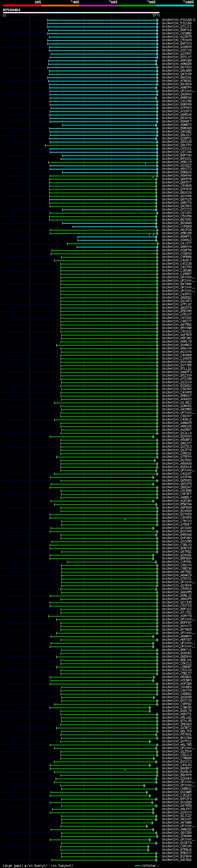The width and height of the screenshot is (197, 868).
Task: Select hit label UniRef100_C1M887
Action: (x=176, y=274)
